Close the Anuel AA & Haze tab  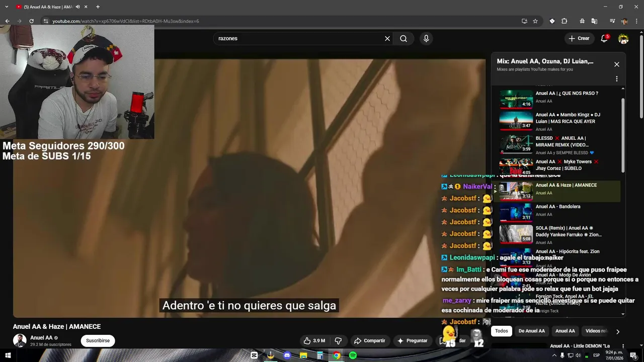click(86, 7)
